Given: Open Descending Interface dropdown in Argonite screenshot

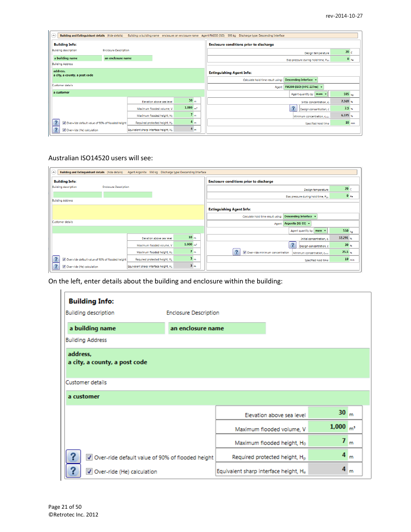Looking at the screenshot, I should click(300, 217).
